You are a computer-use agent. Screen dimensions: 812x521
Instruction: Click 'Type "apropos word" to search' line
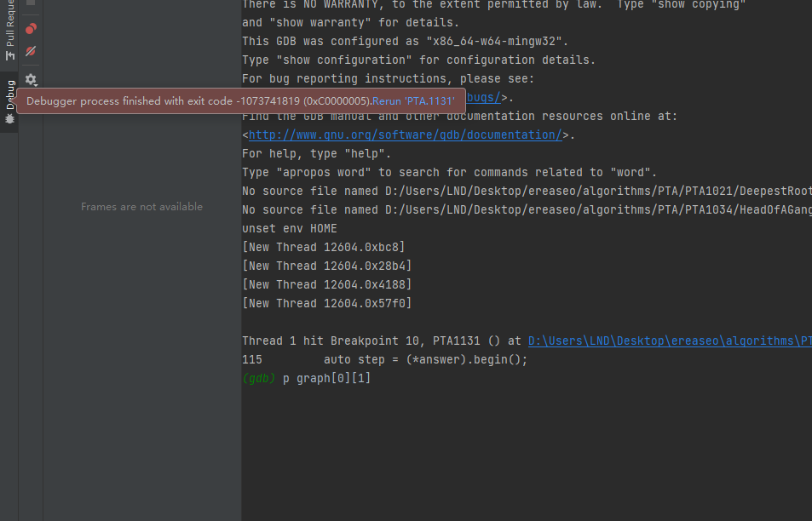(x=450, y=172)
